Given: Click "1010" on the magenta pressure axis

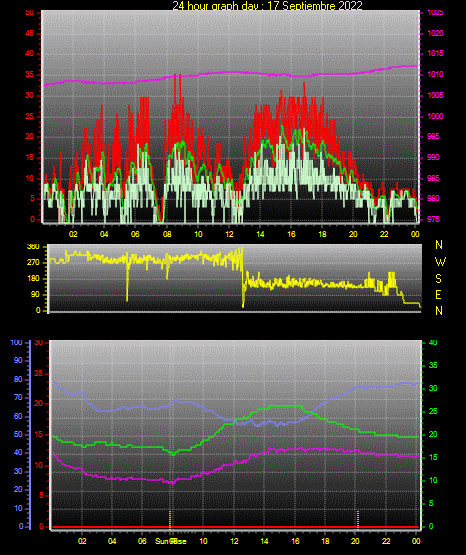Looking at the screenshot, I should tap(435, 74).
